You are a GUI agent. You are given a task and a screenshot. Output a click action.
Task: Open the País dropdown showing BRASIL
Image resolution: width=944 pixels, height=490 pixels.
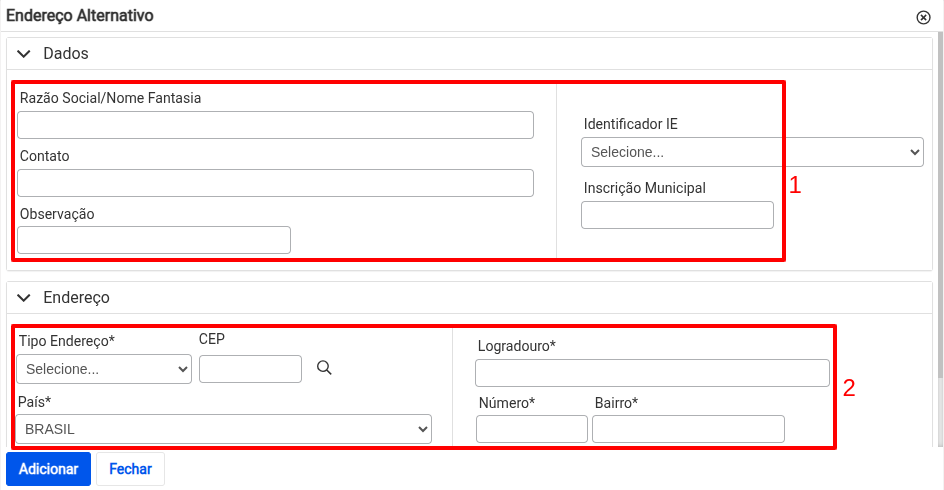point(223,429)
